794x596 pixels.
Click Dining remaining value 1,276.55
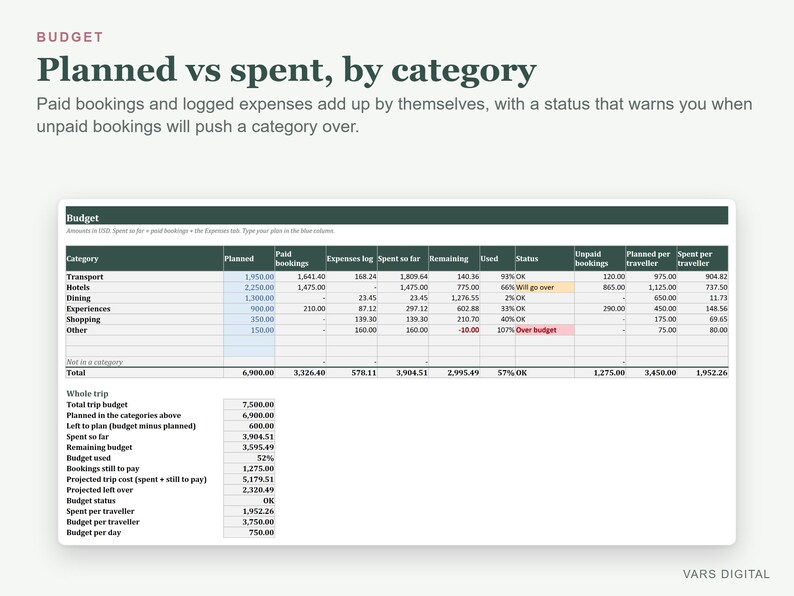coord(454,298)
